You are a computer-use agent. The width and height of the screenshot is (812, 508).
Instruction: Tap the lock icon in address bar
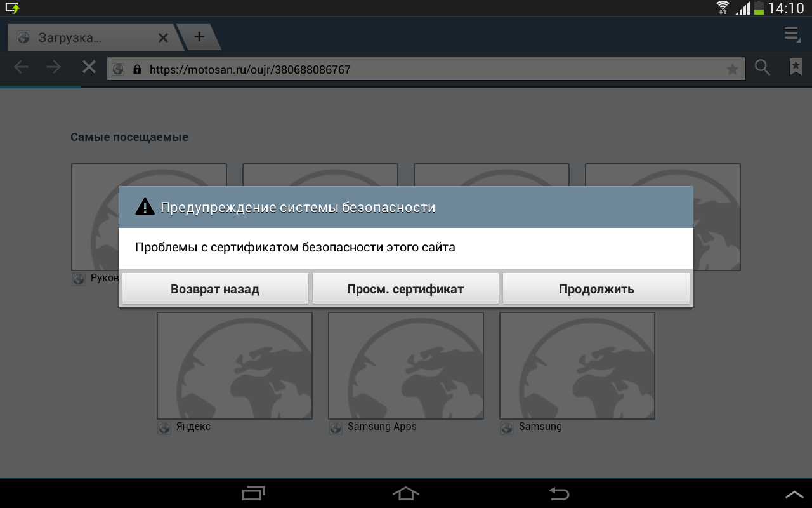pyautogui.click(x=136, y=69)
